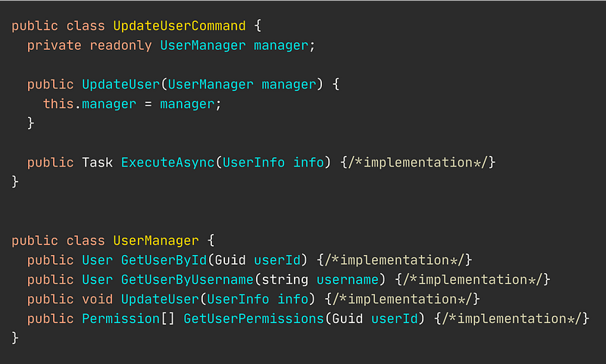Click the Guid type in GetUserById

(x=230, y=260)
